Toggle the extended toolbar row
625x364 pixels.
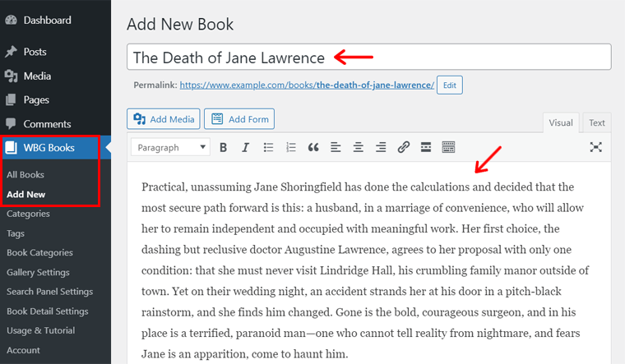(448, 148)
